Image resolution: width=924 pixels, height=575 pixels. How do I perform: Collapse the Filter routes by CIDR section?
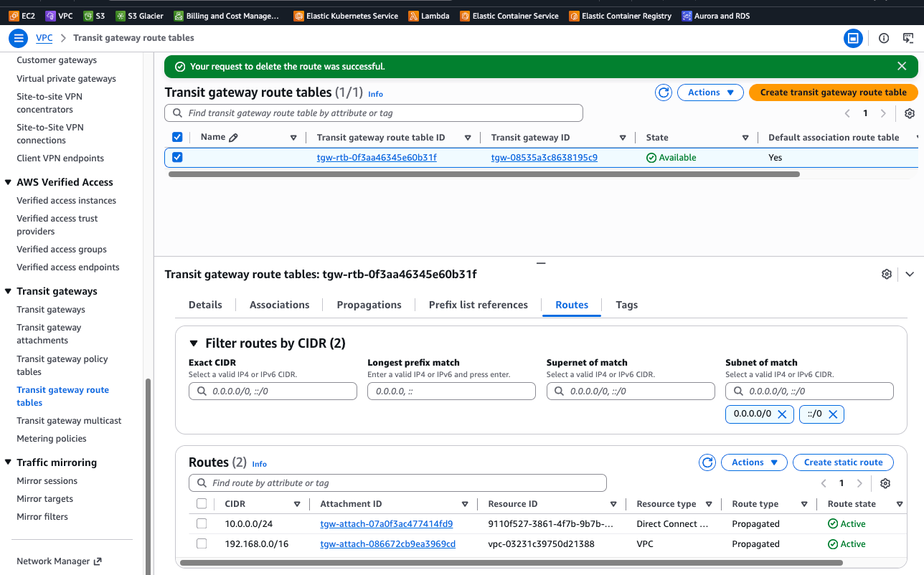(193, 343)
